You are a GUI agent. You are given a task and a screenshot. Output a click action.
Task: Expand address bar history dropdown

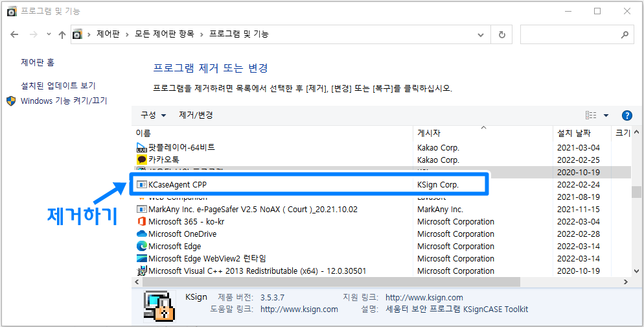tap(481, 35)
